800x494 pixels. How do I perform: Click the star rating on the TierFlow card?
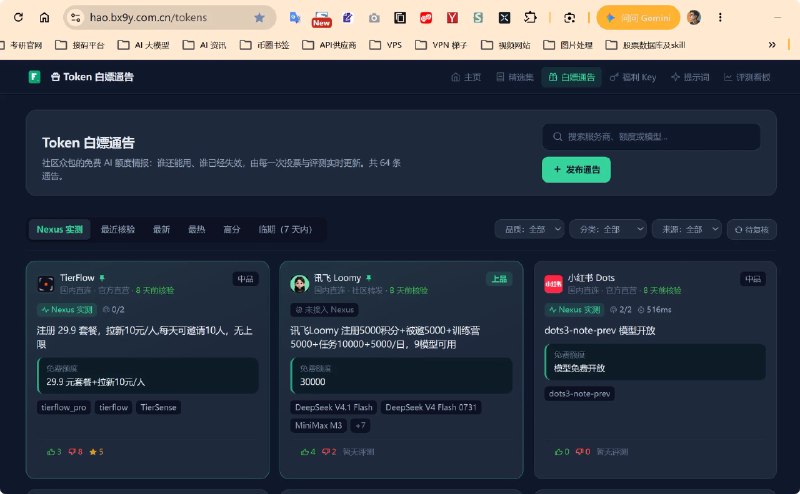(x=96, y=452)
